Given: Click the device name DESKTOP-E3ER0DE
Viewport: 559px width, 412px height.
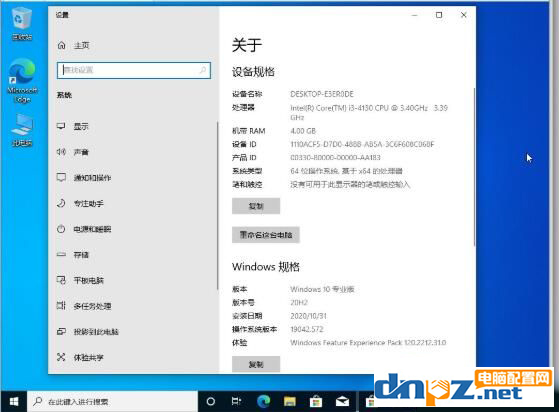Looking at the screenshot, I should click(322, 94).
